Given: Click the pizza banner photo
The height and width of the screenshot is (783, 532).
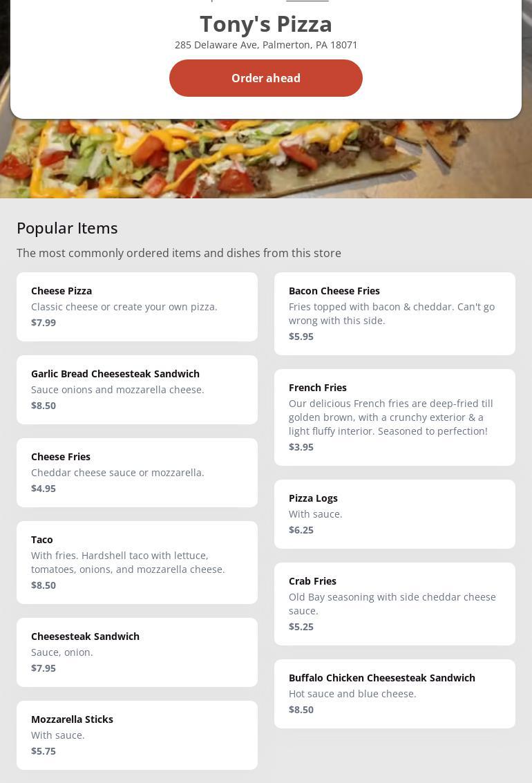Looking at the screenshot, I should [266, 160].
